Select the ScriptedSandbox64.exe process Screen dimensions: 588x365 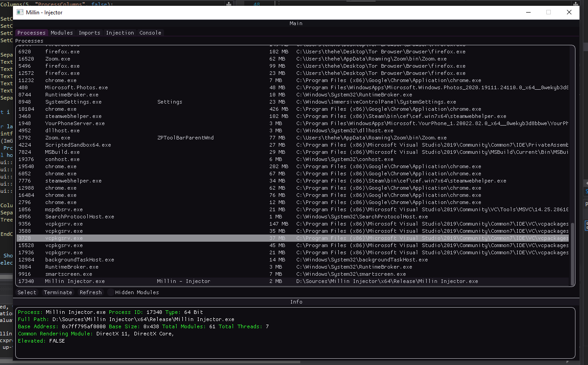(293, 145)
